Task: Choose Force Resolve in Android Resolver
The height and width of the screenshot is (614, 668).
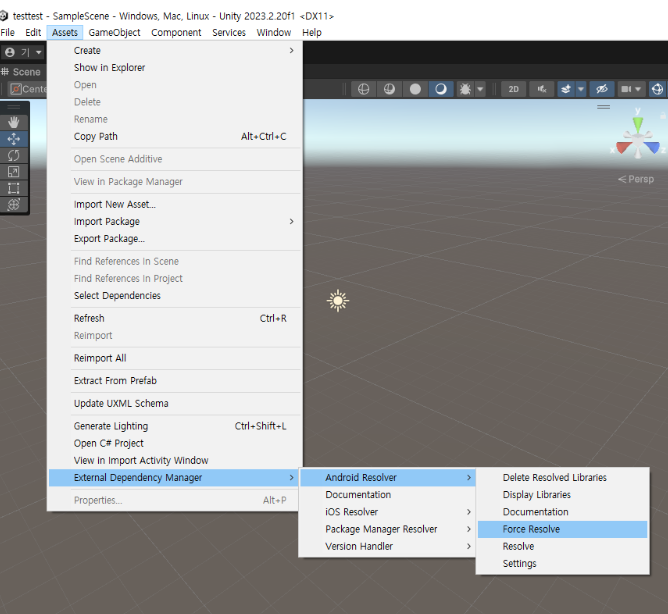Action: tap(562, 529)
